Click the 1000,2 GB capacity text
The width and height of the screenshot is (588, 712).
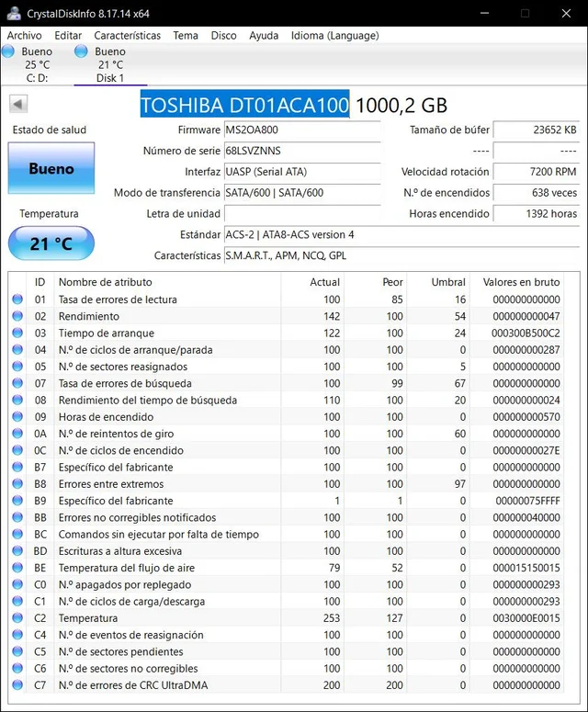point(401,106)
